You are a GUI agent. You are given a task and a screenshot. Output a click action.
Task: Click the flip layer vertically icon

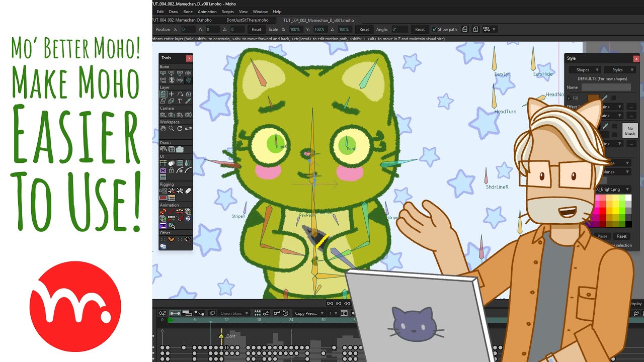pos(475,29)
